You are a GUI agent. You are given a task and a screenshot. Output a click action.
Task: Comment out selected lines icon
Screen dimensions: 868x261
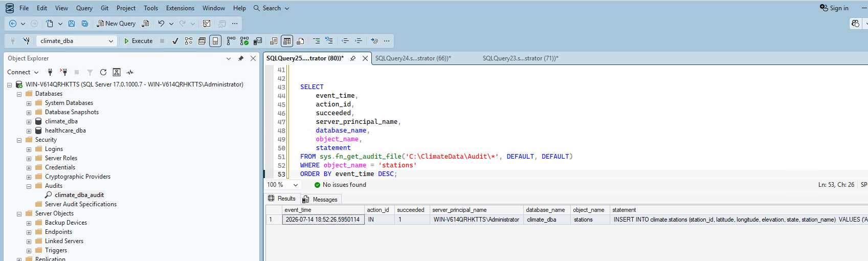tap(316, 41)
